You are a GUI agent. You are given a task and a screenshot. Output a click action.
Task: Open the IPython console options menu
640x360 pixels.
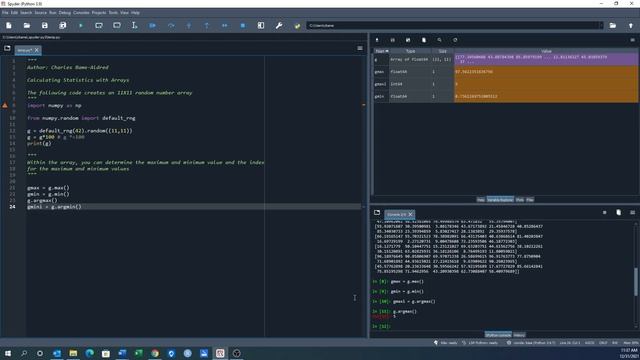(x=632, y=213)
